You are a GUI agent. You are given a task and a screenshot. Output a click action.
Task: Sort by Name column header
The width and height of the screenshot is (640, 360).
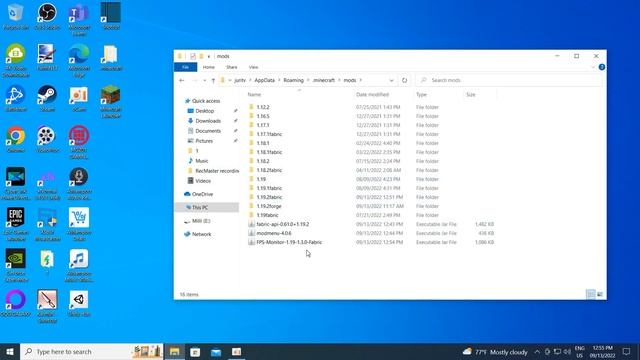click(x=254, y=95)
